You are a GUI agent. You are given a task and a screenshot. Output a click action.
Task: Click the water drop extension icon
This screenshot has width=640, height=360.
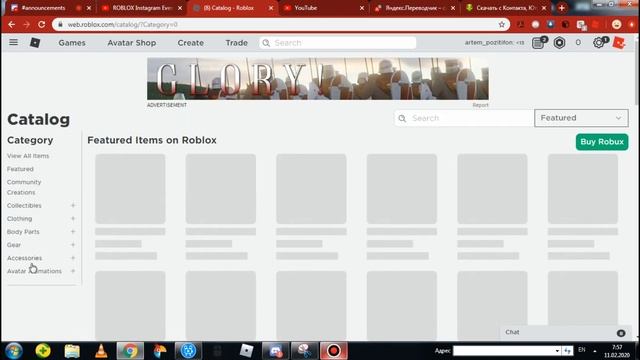tap(551, 24)
